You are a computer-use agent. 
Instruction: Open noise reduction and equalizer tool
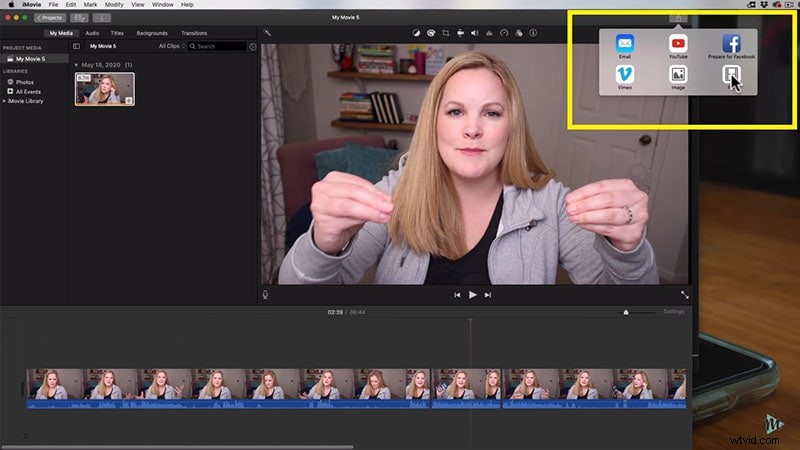coord(489,33)
